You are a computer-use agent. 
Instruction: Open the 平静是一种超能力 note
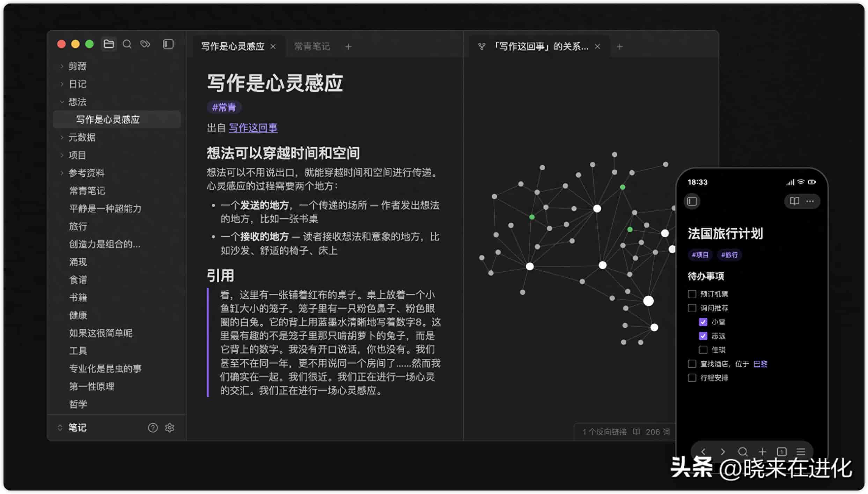point(105,208)
